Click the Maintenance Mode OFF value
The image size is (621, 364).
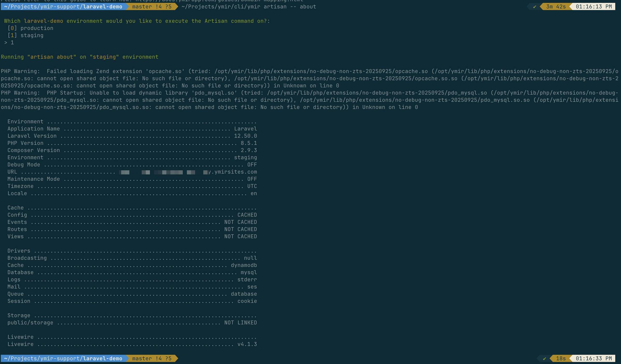252,179
